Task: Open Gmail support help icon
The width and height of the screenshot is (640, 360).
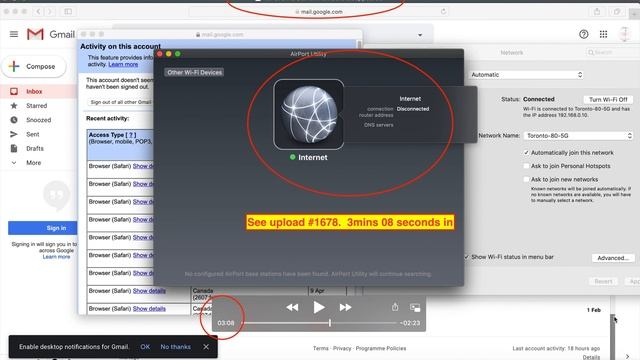Action: click(584, 34)
